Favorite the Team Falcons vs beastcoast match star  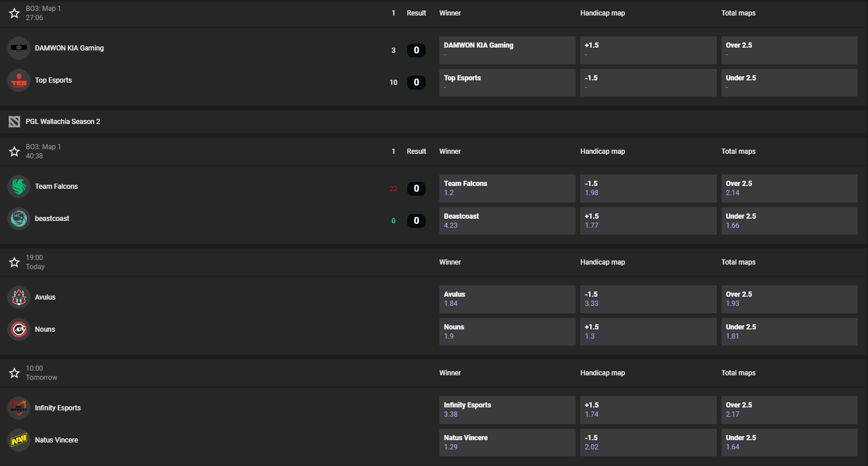point(14,152)
